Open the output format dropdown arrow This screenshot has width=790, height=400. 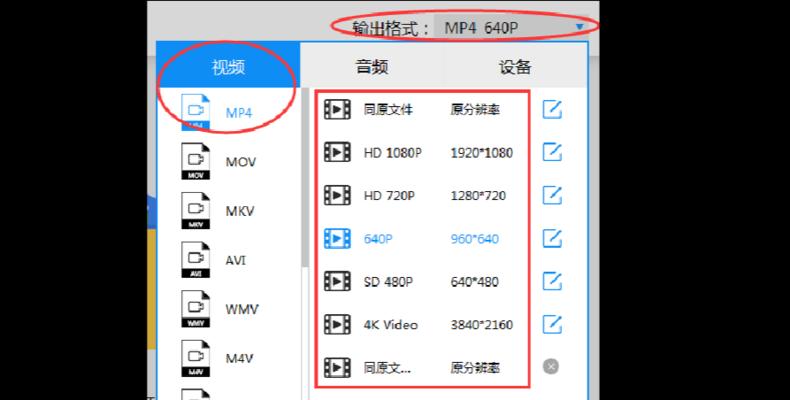(580, 27)
